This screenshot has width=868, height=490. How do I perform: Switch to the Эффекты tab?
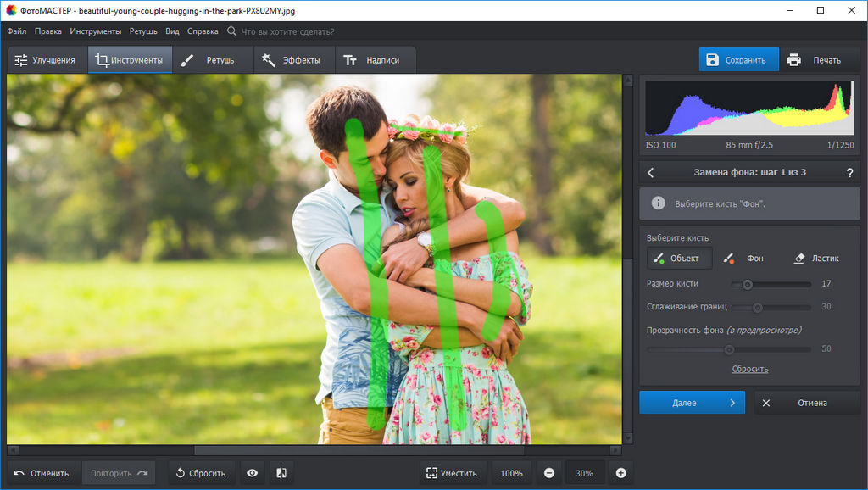coord(292,60)
